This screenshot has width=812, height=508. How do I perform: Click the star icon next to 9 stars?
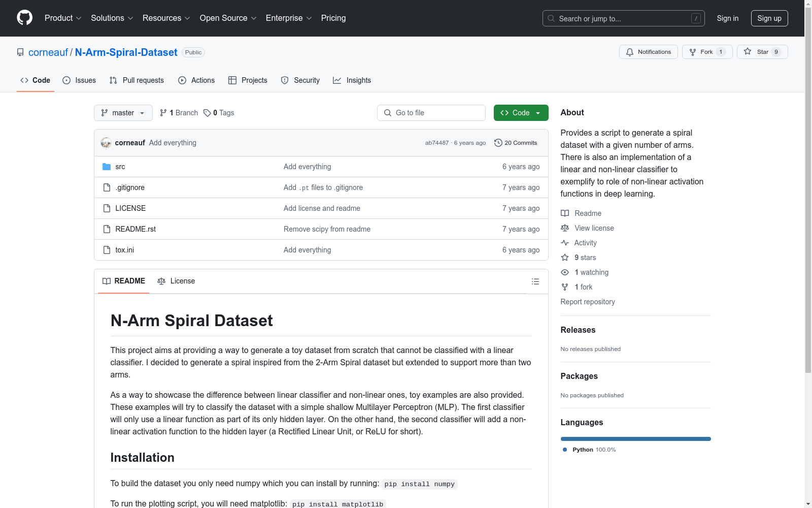[x=565, y=258]
